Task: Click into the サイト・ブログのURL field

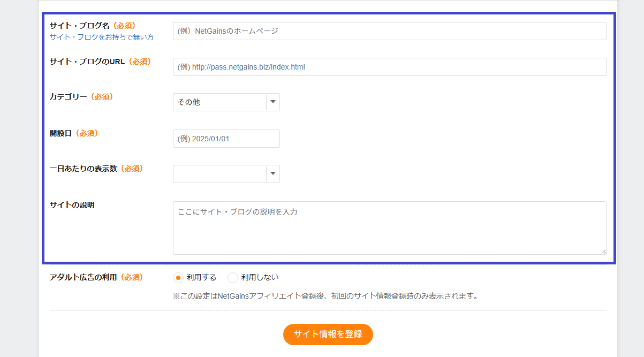Action: pyautogui.click(x=389, y=67)
